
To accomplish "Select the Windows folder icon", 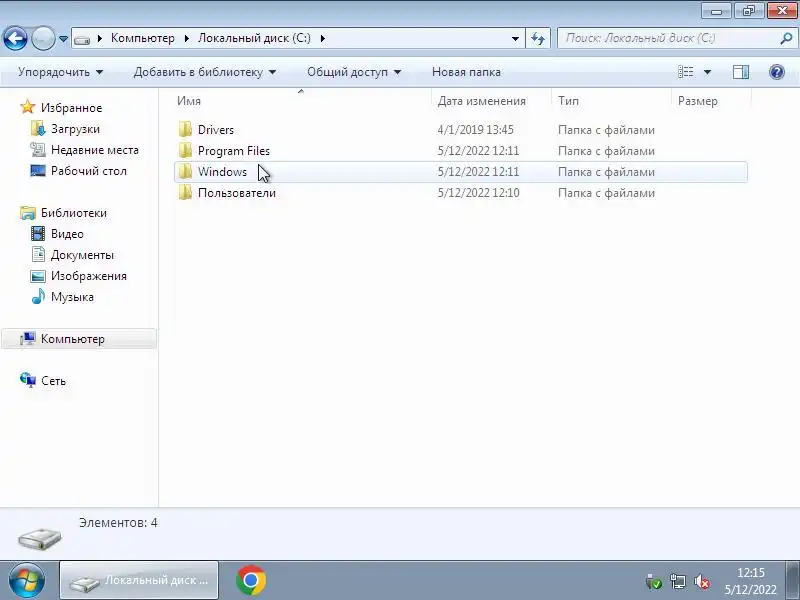I will click(185, 171).
